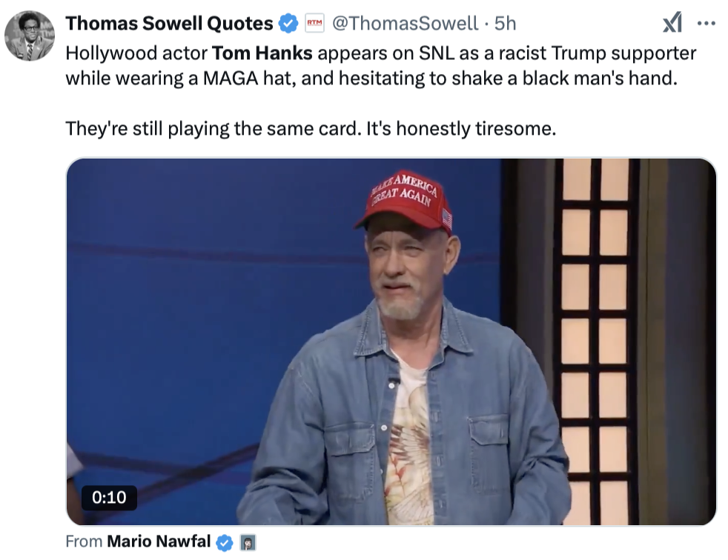Click the verified badge next to Mario Nawfal
Screen dimensions: 728x560
pyautogui.click(x=224, y=542)
